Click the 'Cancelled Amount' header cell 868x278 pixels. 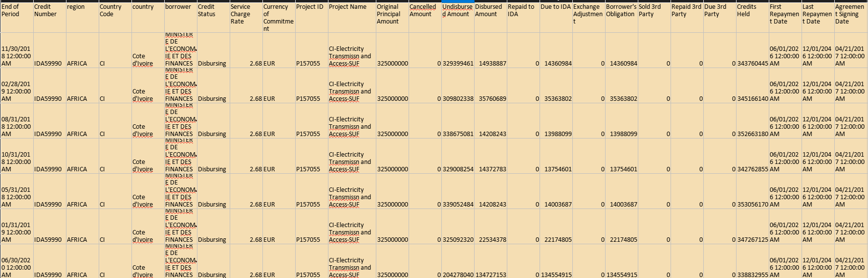425,18
